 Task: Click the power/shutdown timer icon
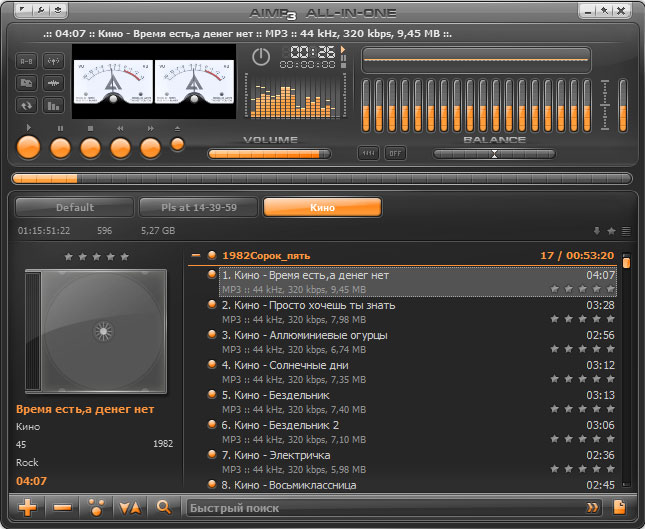261,57
